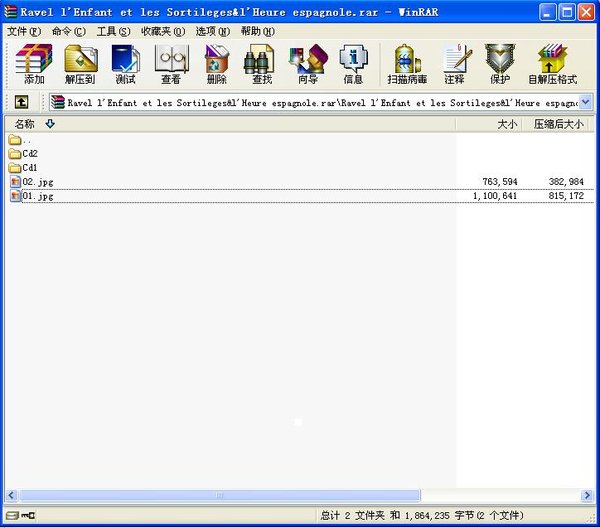
Task: Select the Cd2 folder
Action: (x=23, y=154)
